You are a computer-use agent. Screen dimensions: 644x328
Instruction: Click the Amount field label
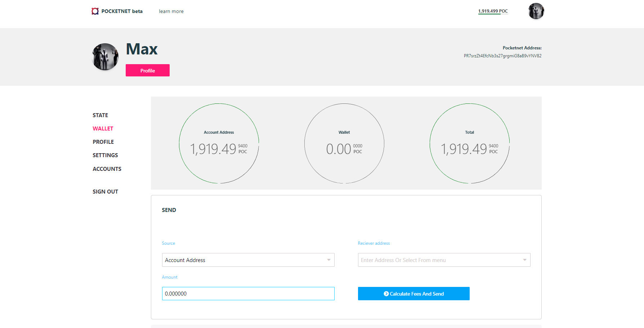[x=170, y=277]
